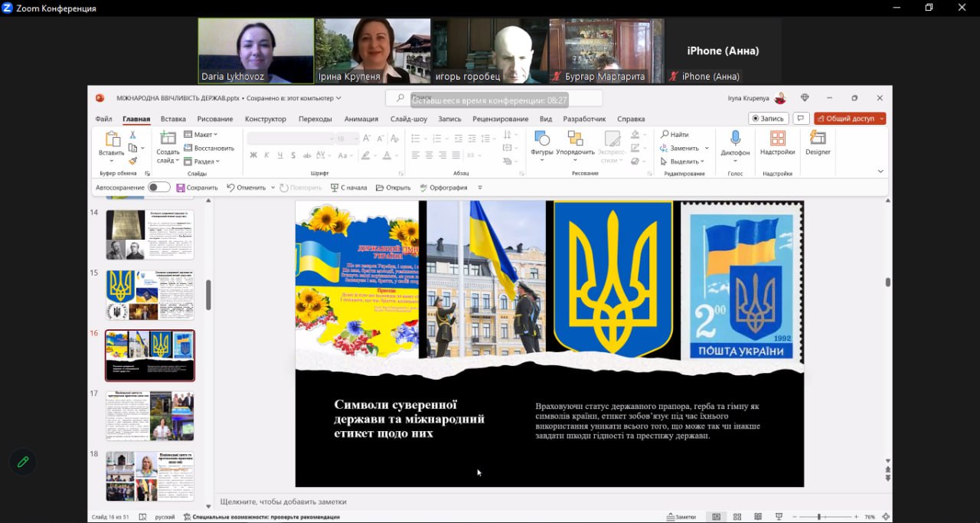The image size is (980, 523).
Task: Click the Record (Запись) button
Action: [x=769, y=119]
